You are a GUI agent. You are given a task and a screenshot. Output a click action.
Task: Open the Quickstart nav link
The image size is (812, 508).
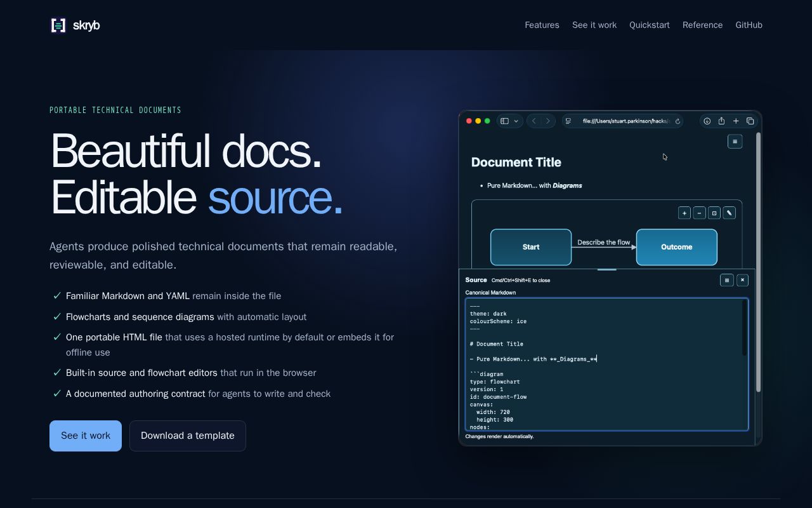tap(650, 25)
